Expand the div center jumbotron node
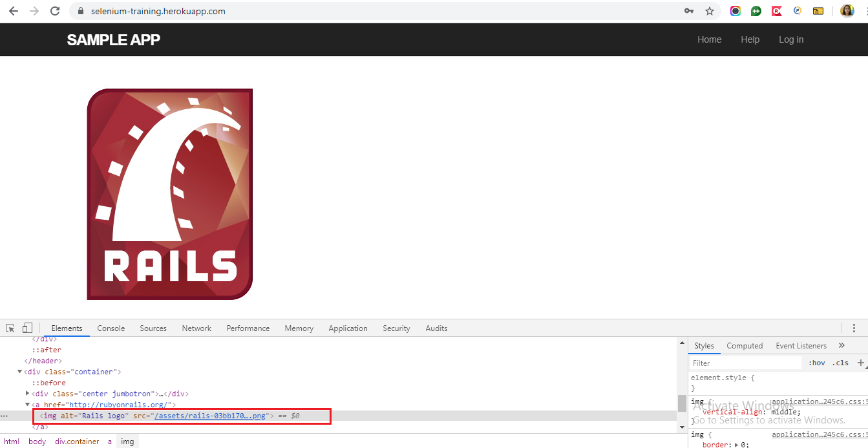The height and width of the screenshot is (448, 868). pos(28,394)
